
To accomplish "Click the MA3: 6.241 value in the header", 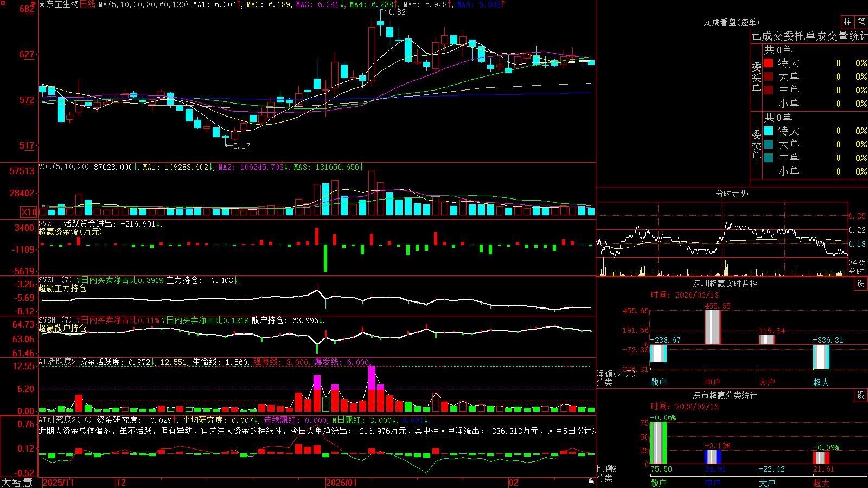I will click(x=320, y=4).
